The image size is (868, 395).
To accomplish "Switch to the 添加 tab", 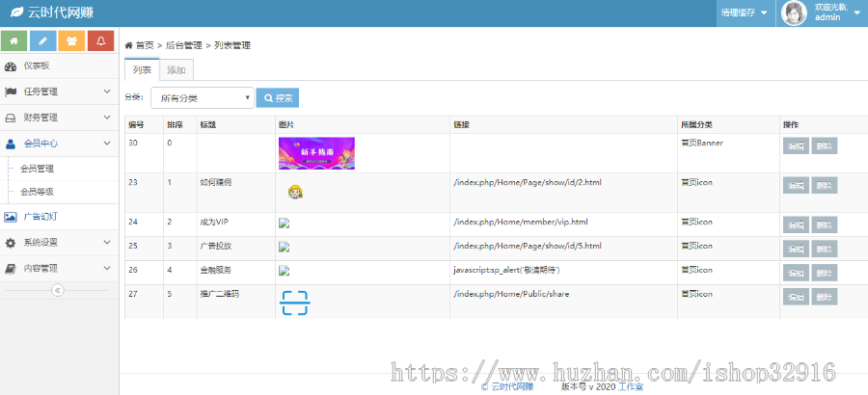I will click(x=176, y=70).
